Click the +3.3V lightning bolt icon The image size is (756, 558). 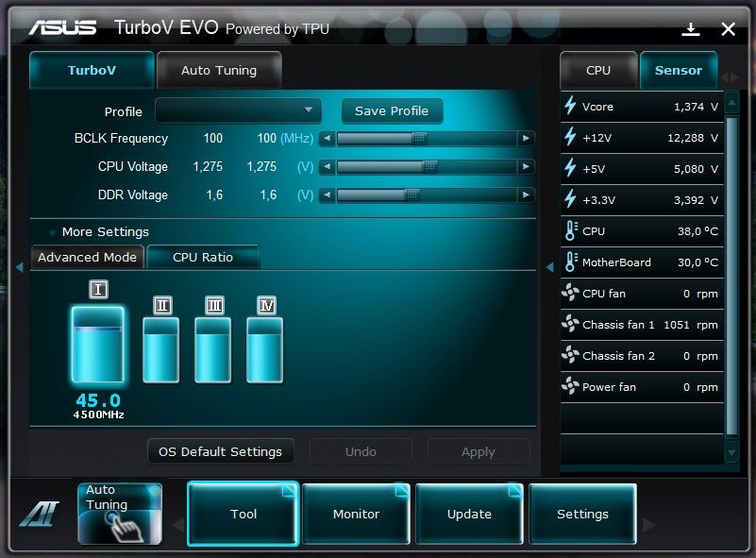(x=570, y=199)
